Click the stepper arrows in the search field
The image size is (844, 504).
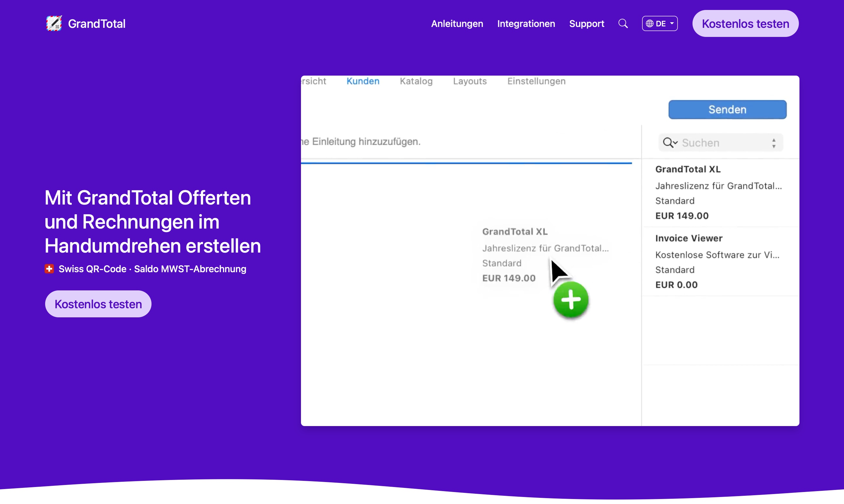pyautogui.click(x=774, y=143)
